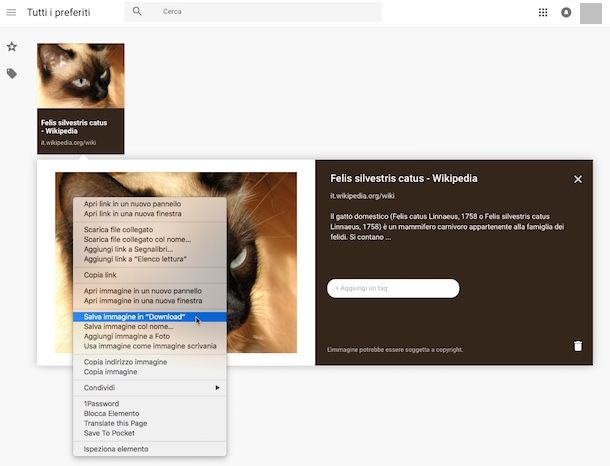Delete bookmark with trash icon
Viewport: 610px width, 466px height.
577,346
